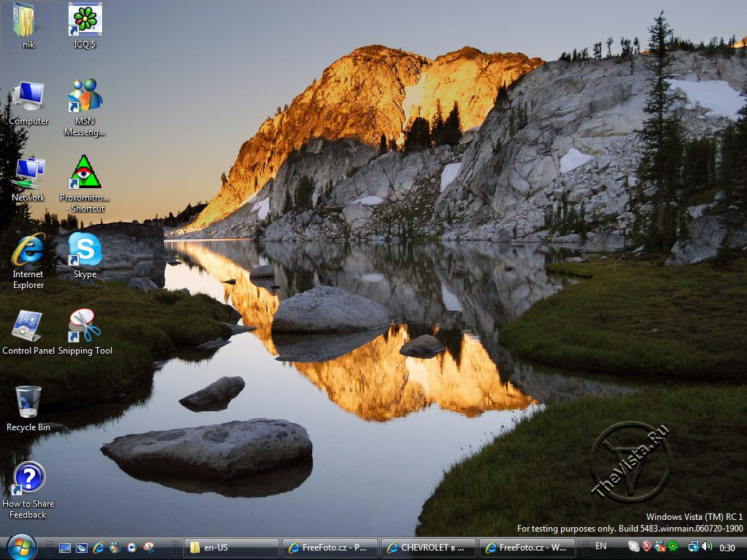The image size is (747, 560).
Task: Open the MSN Messenger shortcut
Action: 85,108
